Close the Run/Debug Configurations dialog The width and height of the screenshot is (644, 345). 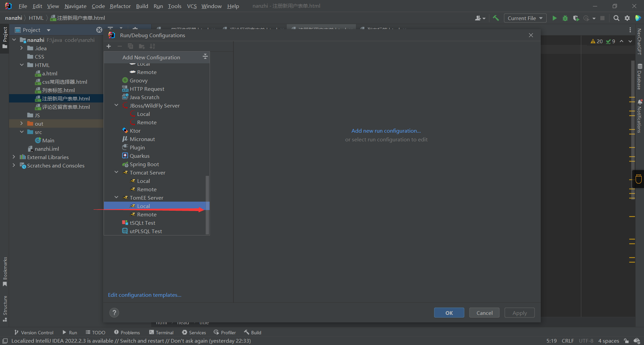pyautogui.click(x=531, y=35)
